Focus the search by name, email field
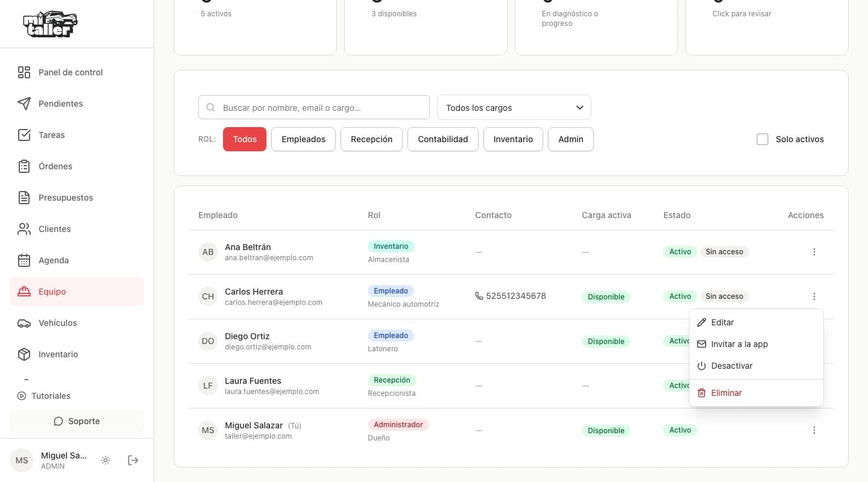868x482 pixels. pyautogui.click(x=314, y=107)
